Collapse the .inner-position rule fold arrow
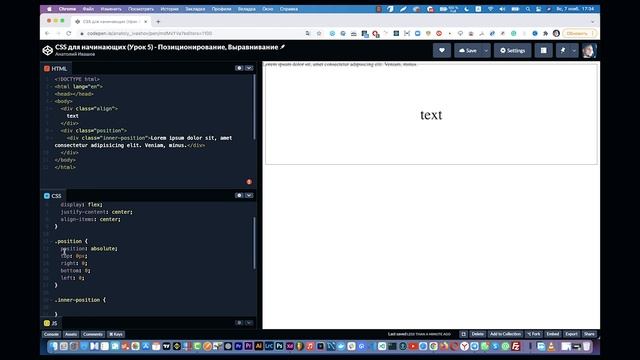Image resolution: width=640 pixels, height=360 pixels. click(52, 300)
